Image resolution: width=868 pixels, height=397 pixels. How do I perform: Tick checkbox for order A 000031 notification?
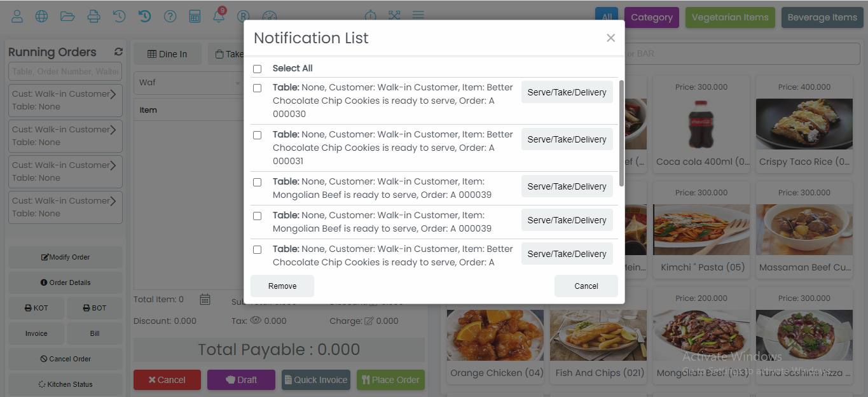pos(257,136)
